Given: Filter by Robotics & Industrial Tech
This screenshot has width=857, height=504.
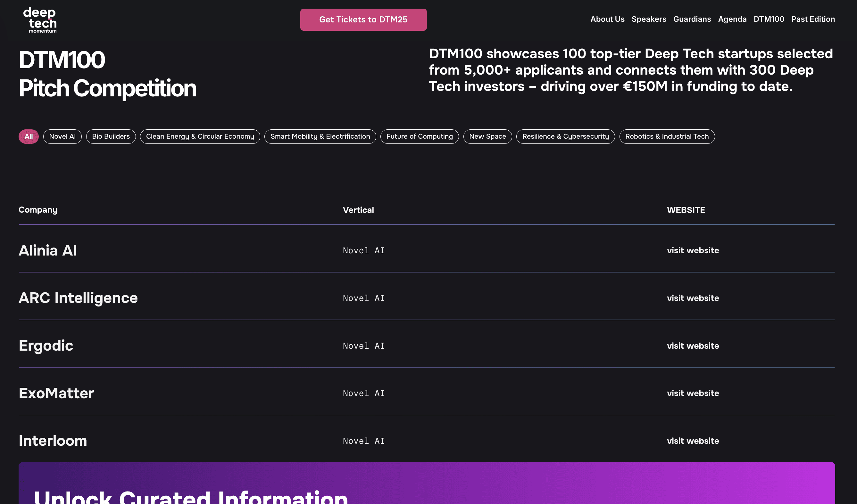Looking at the screenshot, I should 667,137.
